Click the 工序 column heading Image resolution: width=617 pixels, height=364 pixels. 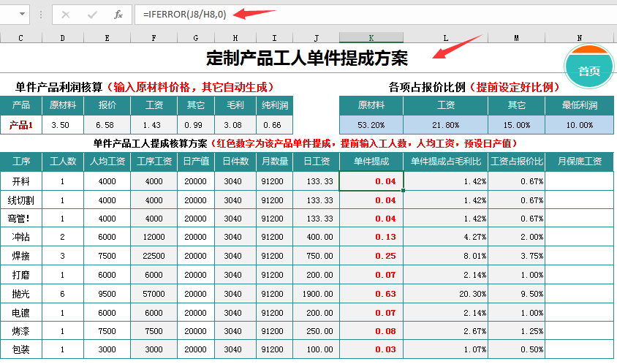click(x=21, y=162)
